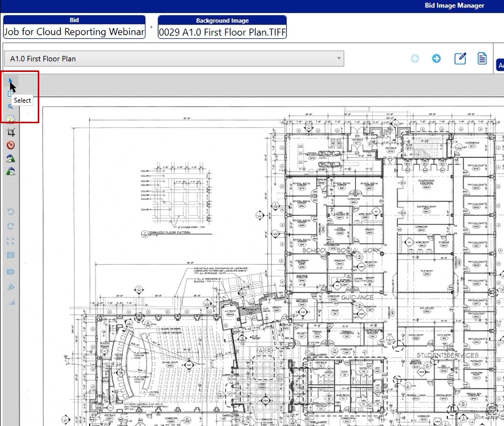Go to next page with right arrow
The image size is (504, 426).
437,59
